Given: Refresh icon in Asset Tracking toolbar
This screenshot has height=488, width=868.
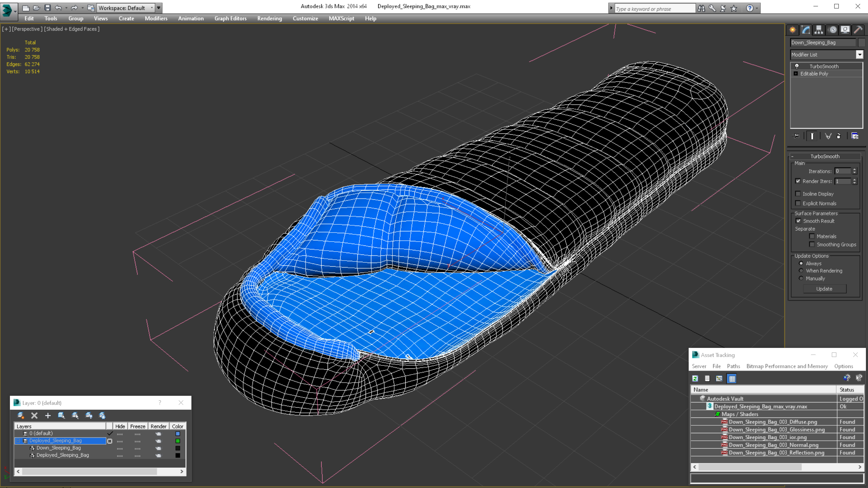Looking at the screenshot, I should (x=695, y=379).
